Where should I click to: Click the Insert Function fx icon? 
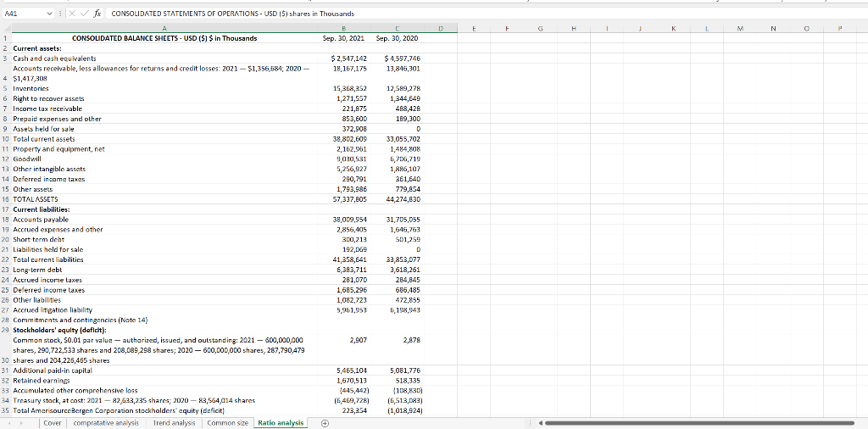point(97,14)
